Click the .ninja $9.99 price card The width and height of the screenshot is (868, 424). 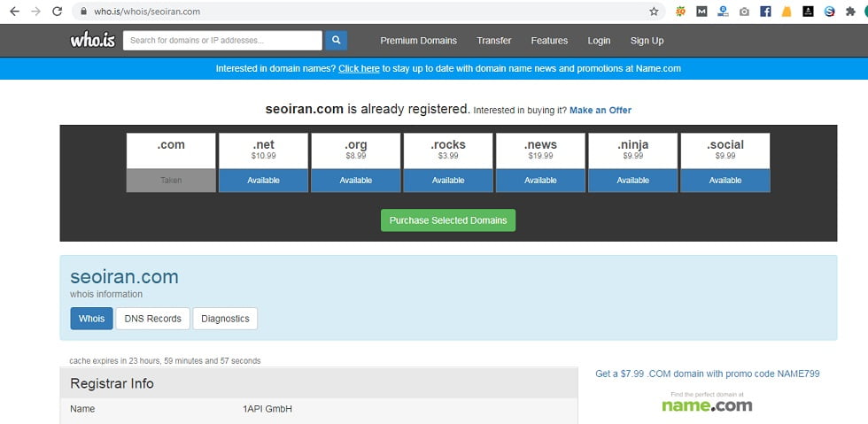point(632,150)
